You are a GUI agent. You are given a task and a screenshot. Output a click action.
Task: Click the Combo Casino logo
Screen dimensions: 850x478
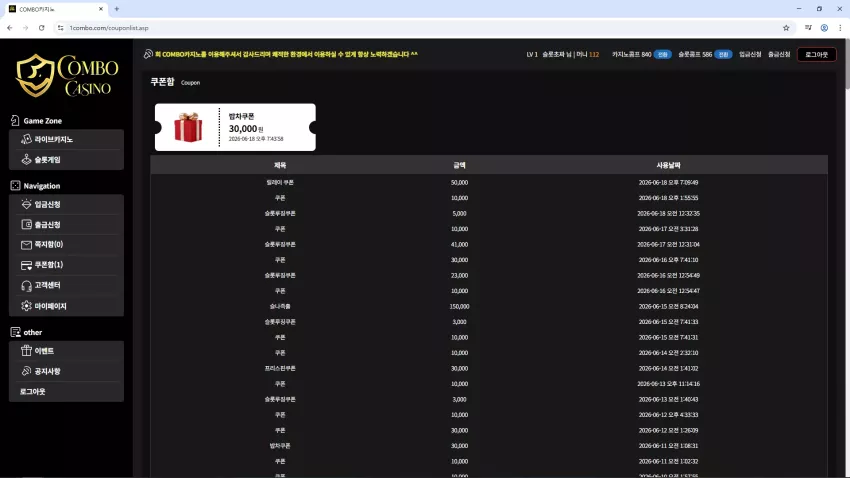pos(67,75)
